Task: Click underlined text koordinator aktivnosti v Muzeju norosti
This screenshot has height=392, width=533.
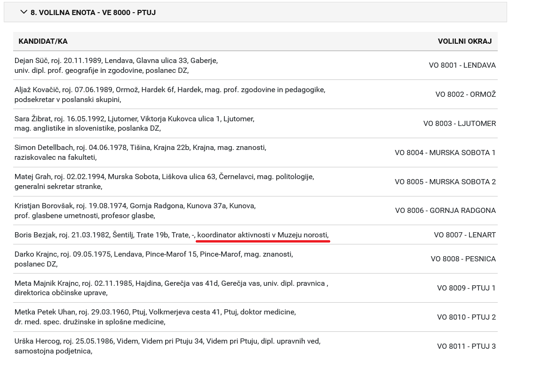Action: tap(263, 235)
